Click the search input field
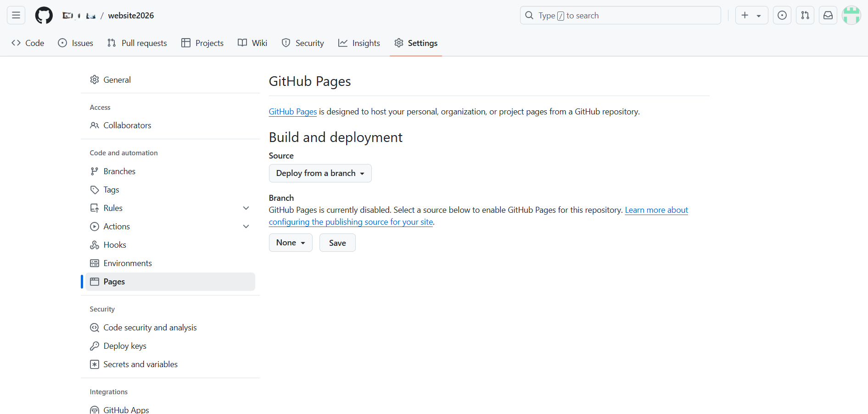 tap(620, 15)
